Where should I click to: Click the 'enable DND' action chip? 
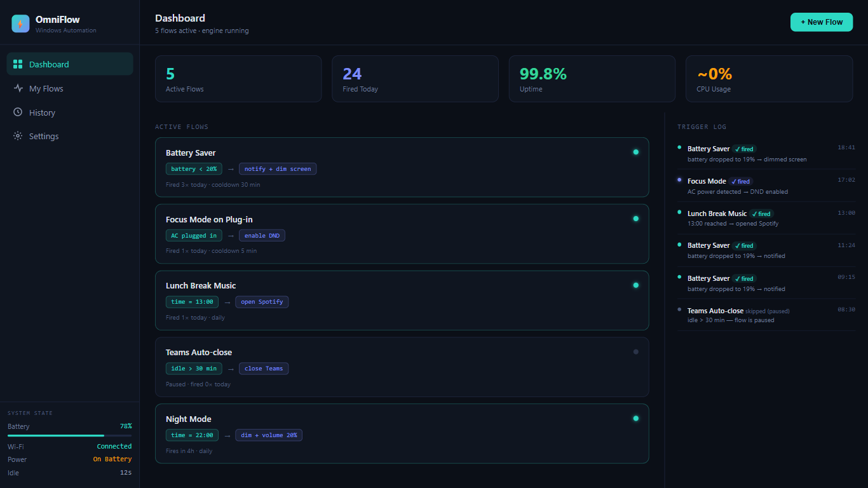(x=262, y=236)
